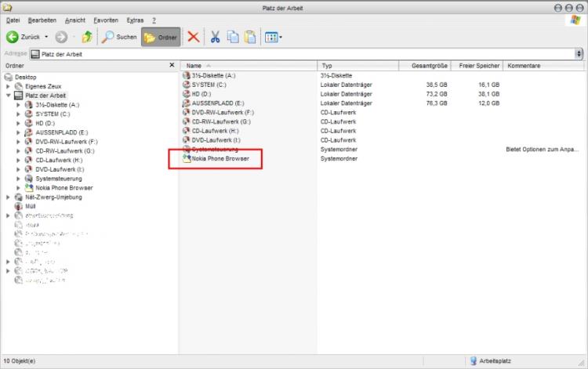
Task: Go up one folder level
Action: [x=87, y=37]
